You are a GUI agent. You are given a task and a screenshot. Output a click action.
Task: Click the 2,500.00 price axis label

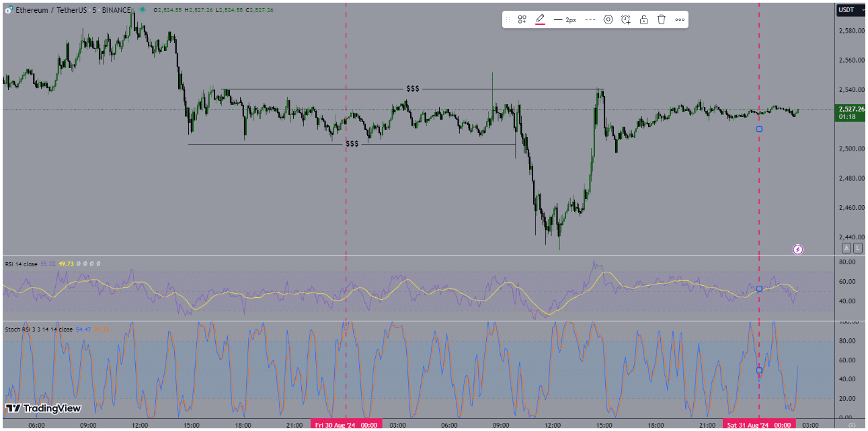851,149
